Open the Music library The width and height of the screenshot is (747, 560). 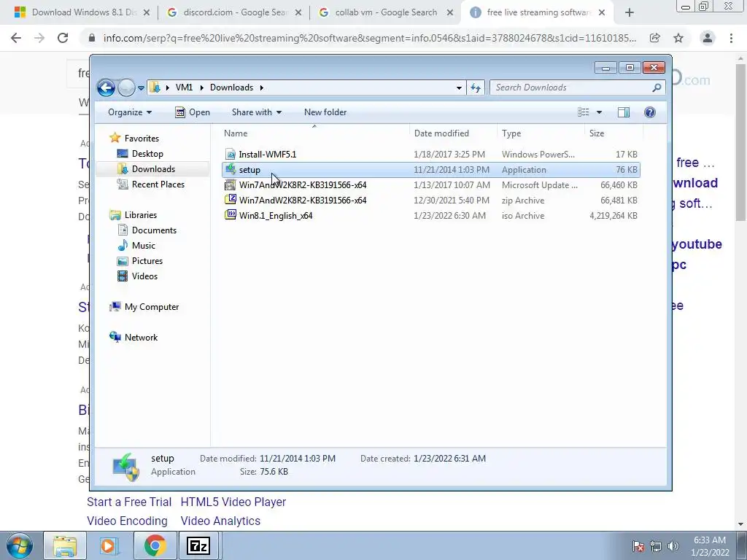tap(144, 245)
